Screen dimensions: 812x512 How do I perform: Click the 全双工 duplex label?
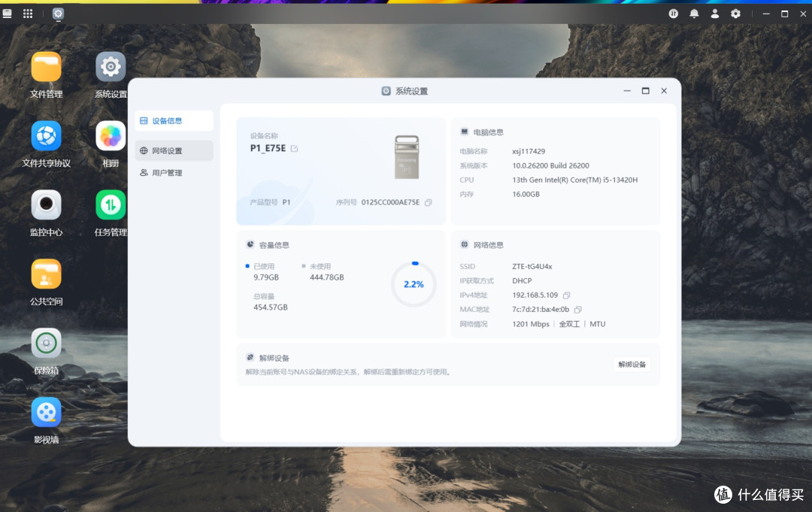569,324
